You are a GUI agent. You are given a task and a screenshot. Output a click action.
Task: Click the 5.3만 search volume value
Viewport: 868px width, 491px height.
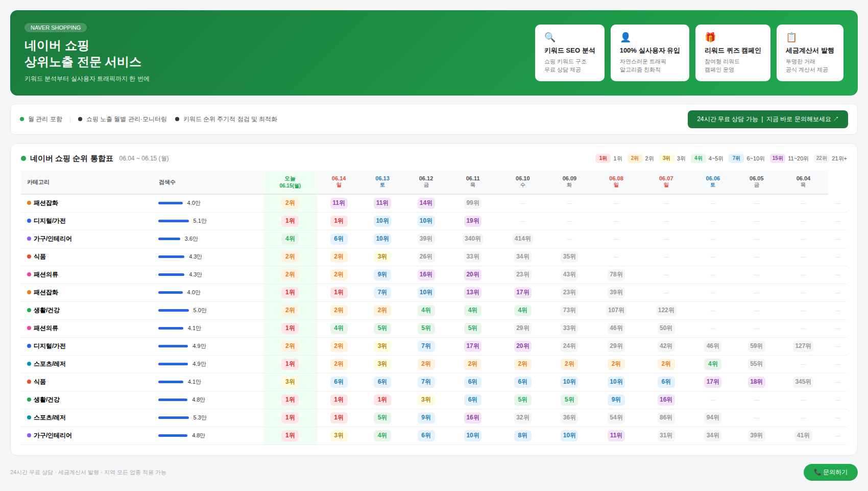tap(200, 418)
